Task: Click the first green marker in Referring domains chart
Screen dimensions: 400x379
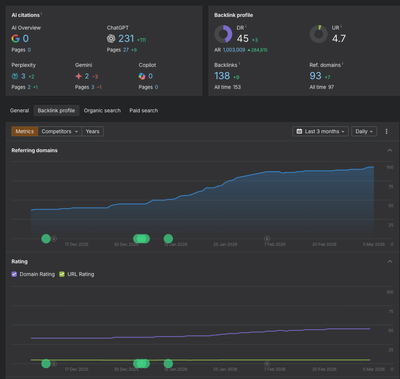Action: click(46, 239)
